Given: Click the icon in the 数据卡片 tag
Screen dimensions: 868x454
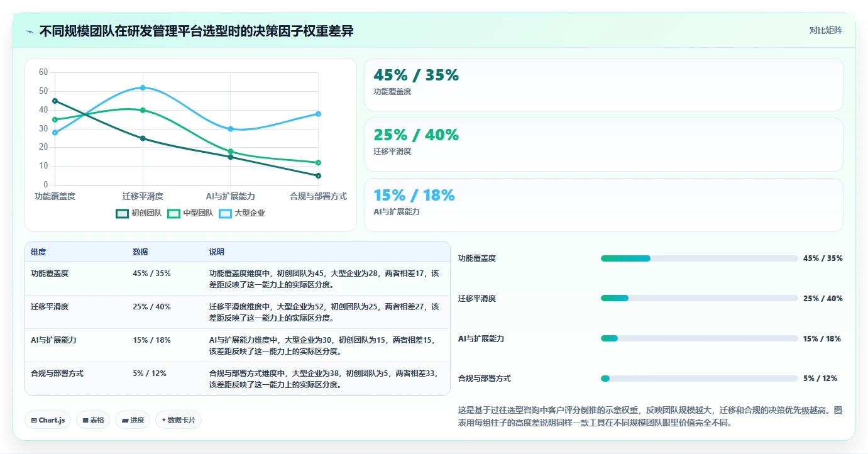Looking at the screenshot, I should click(x=164, y=420).
